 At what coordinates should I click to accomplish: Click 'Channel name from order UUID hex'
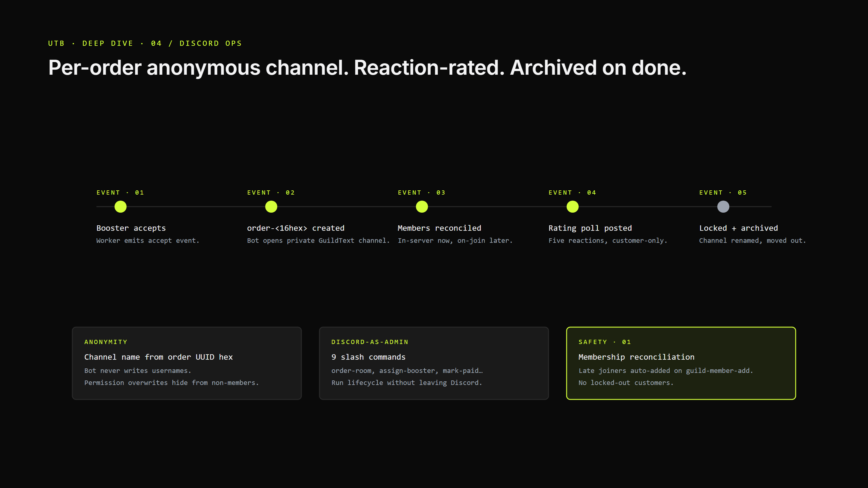click(158, 357)
